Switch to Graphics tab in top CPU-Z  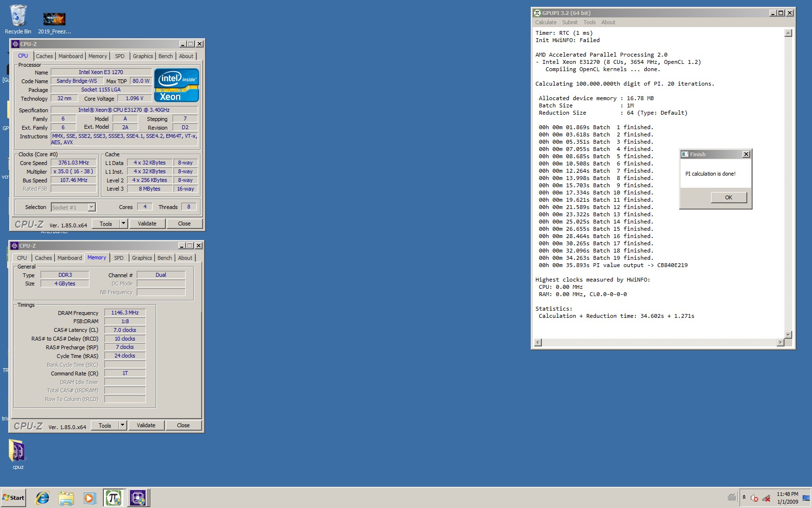click(143, 56)
